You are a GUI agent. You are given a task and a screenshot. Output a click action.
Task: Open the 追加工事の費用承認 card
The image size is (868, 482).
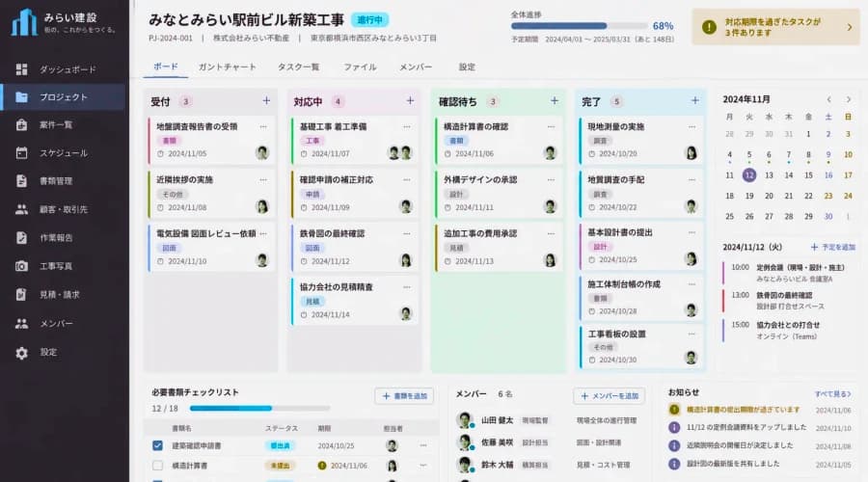click(499, 248)
